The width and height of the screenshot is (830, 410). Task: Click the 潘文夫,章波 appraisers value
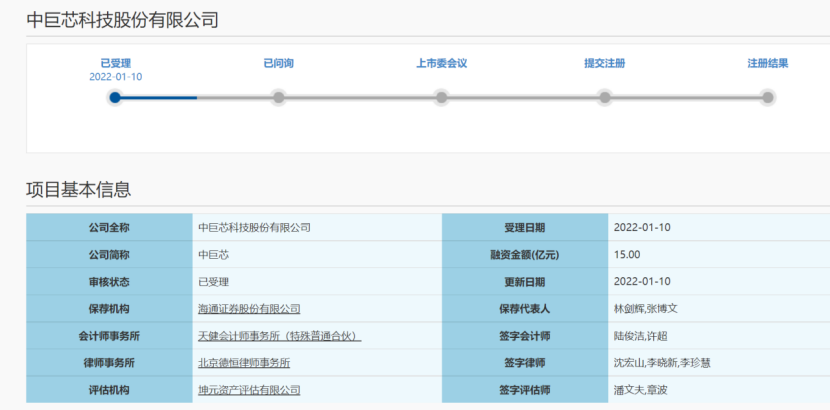coord(640,390)
